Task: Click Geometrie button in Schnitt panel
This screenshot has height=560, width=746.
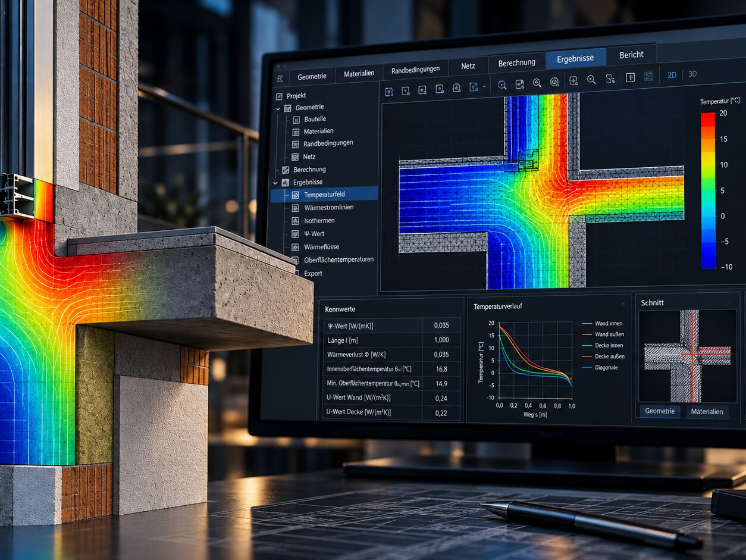Action: pos(660,411)
